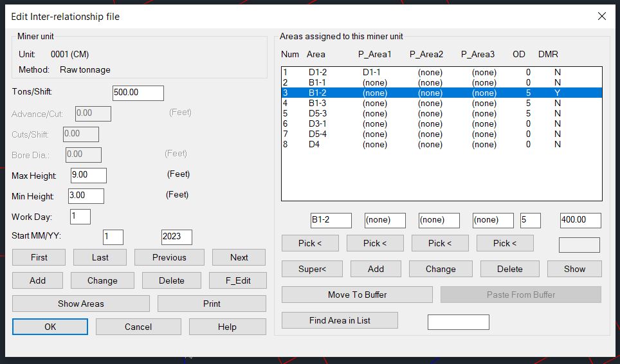Select row 4 area B1-3

pyautogui.click(x=442, y=103)
